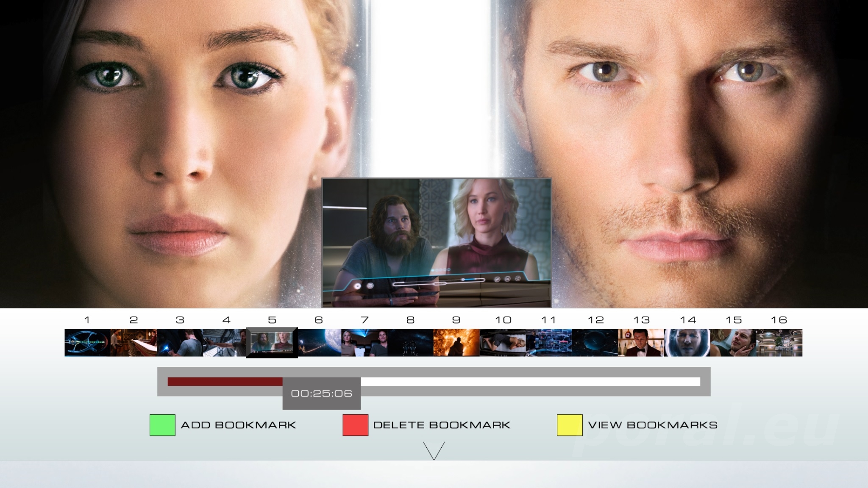Select chapter 1 thumbnail of the spaceship
The height and width of the screenshot is (488, 868).
tap(88, 343)
